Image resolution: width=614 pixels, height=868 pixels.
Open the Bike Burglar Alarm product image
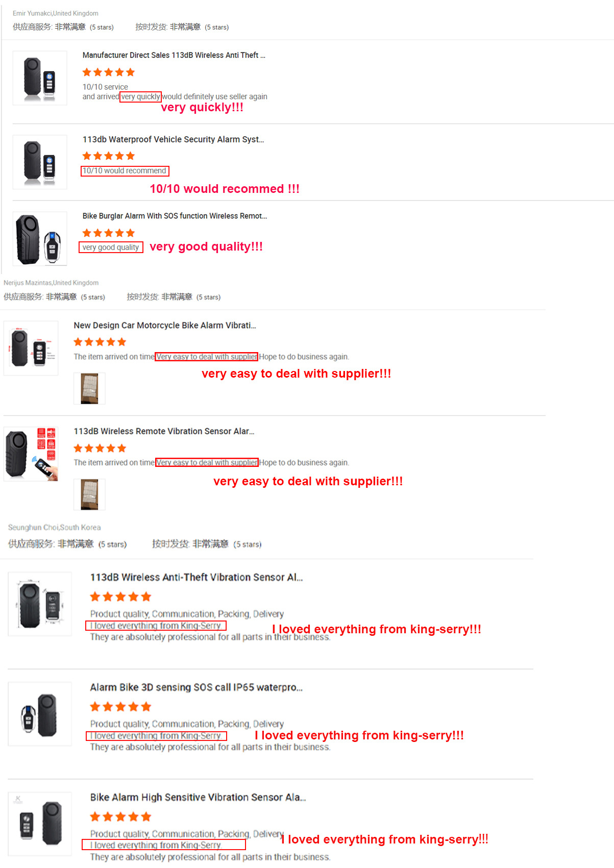pyautogui.click(x=40, y=239)
